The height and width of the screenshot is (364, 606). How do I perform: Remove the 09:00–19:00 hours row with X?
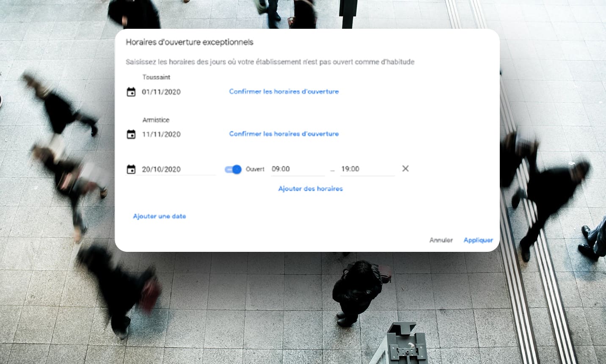click(x=405, y=168)
